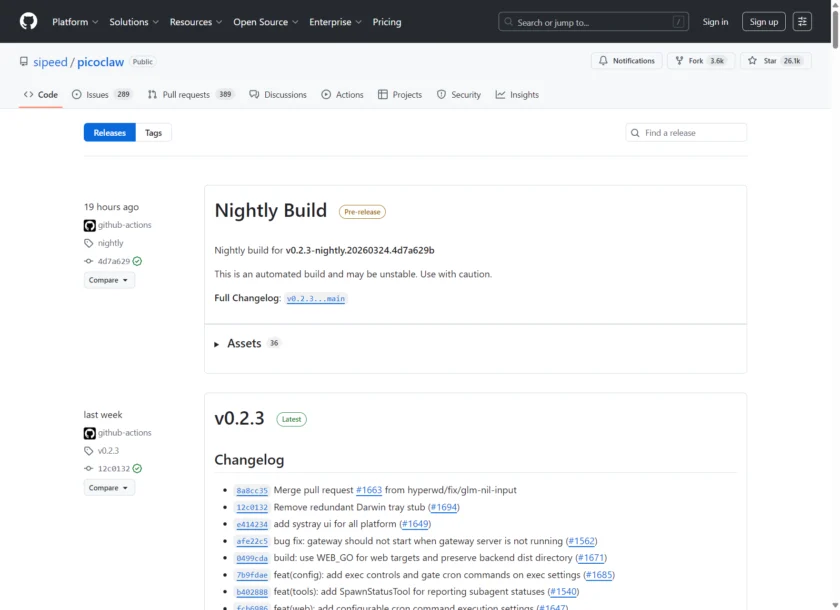Click github-actions avatar under Nightly Build
This screenshot has height=610, width=840.
90,225
